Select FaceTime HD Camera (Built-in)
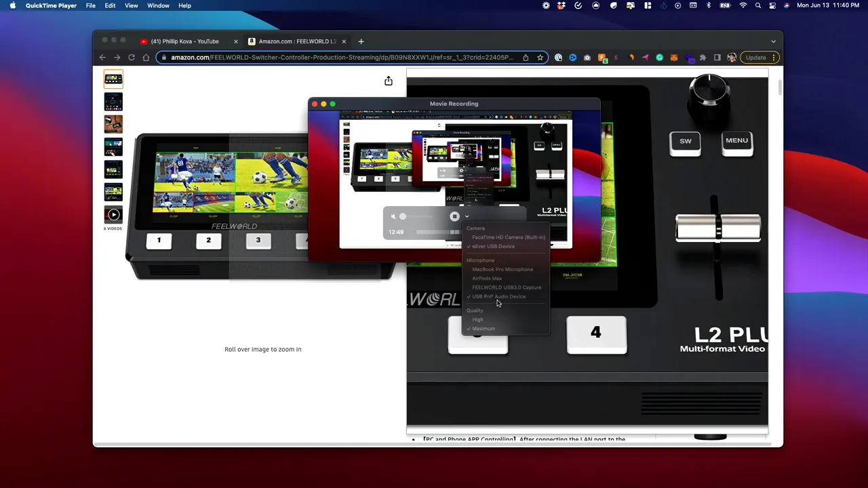The image size is (868, 488). [508, 237]
